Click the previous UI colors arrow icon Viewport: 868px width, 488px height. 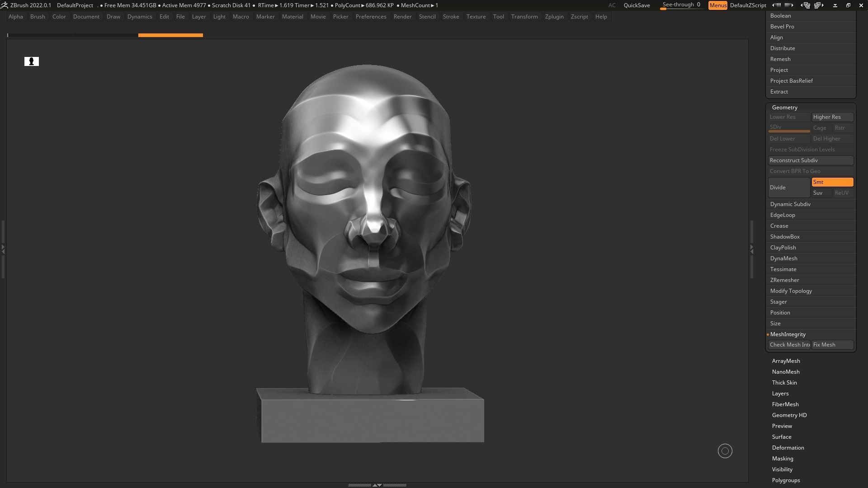coord(776,5)
